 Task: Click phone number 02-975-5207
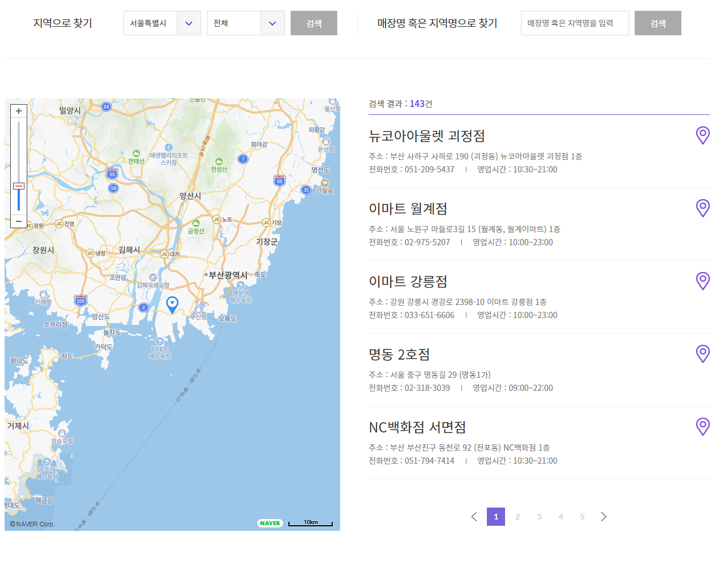click(427, 242)
